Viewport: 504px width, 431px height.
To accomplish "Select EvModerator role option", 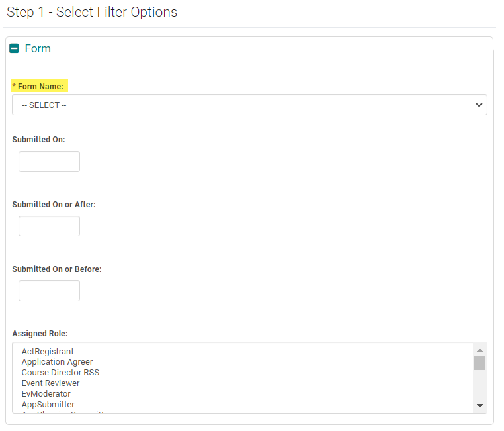I will pyautogui.click(x=46, y=393).
